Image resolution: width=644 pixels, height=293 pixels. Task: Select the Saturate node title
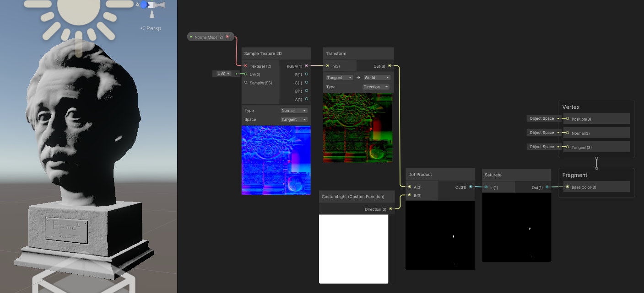coord(493,175)
